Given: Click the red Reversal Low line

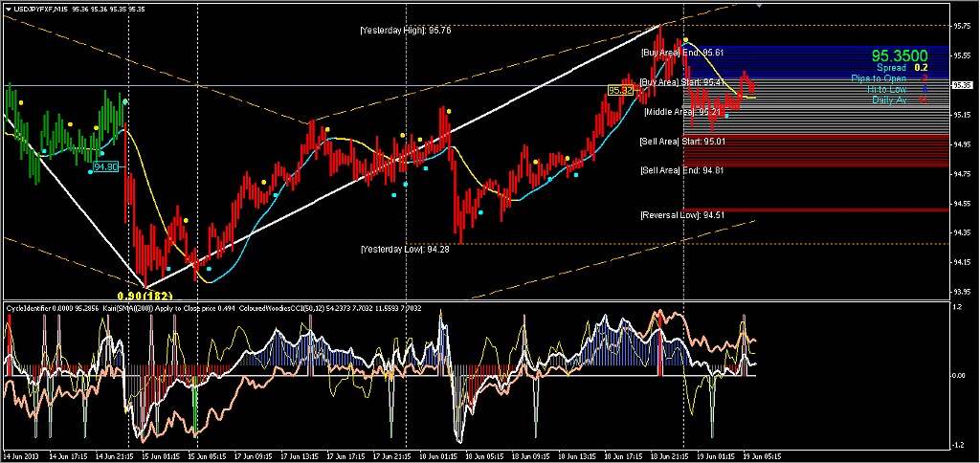Looking at the screenshot, I should [816, 209].
